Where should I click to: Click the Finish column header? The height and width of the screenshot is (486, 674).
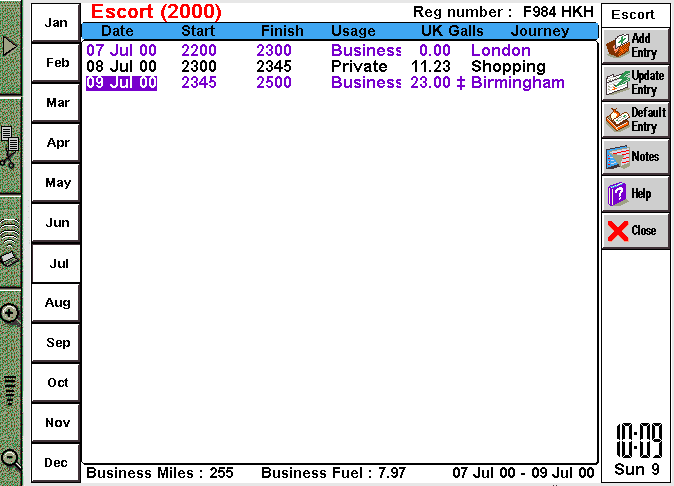[x=282, y=31]
